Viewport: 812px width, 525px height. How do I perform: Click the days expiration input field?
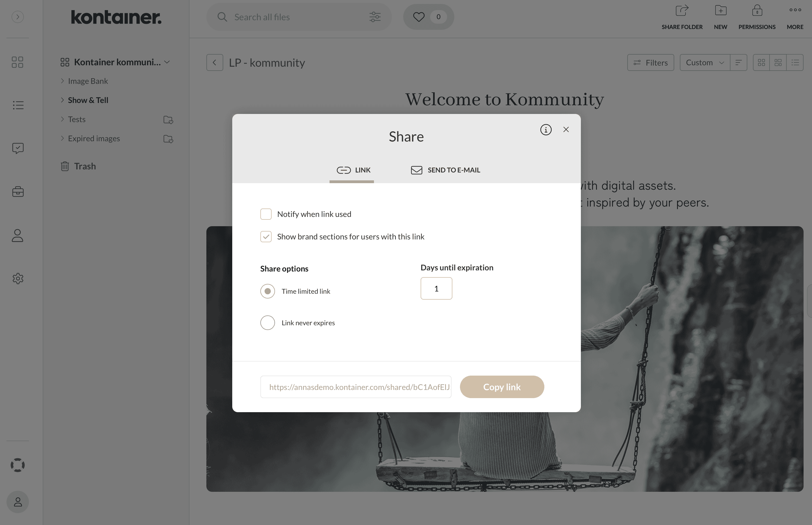[x=436, y=288]
